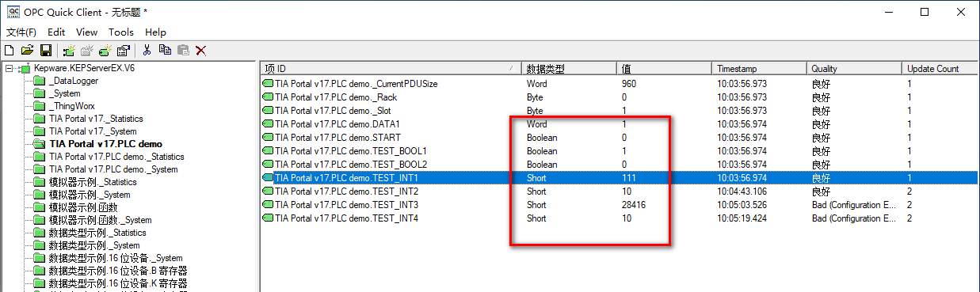Open the Edit menu

(56, 32)
